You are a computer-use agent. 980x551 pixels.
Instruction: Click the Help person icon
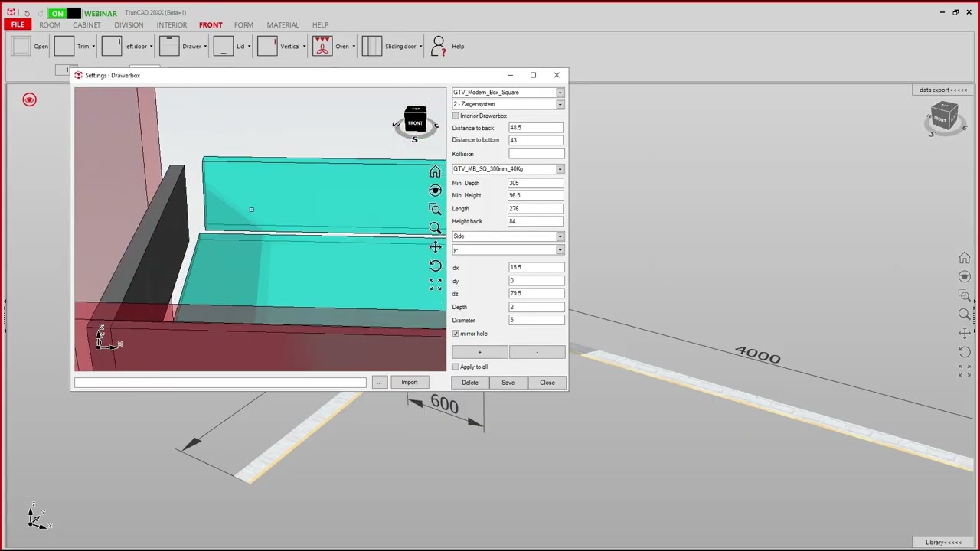coord(438,46)
